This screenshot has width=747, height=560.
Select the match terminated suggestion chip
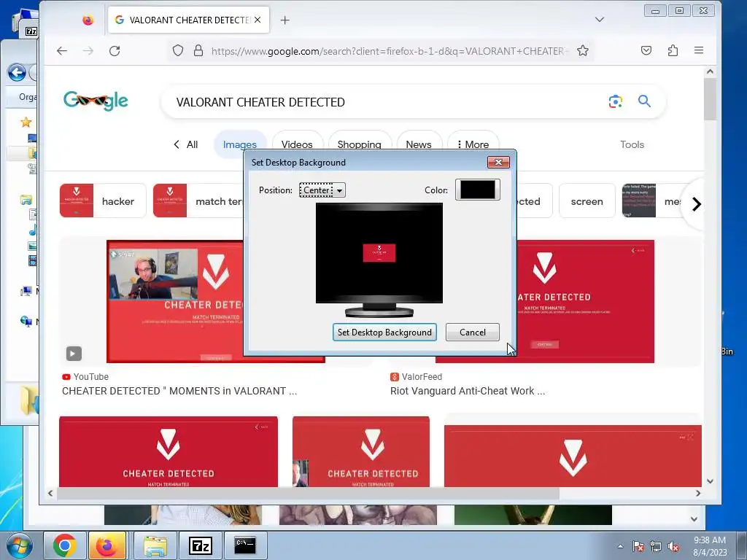[198, 201]
